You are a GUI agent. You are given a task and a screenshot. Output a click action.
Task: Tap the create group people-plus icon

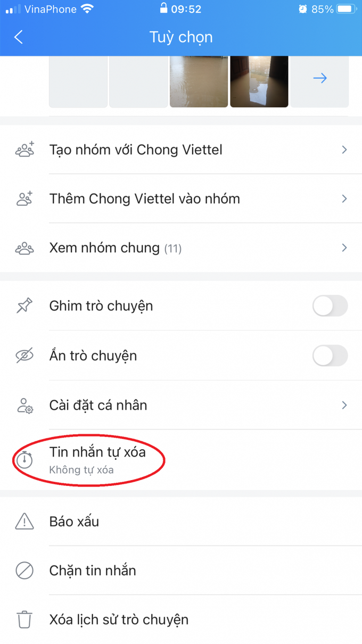point(24,150)
